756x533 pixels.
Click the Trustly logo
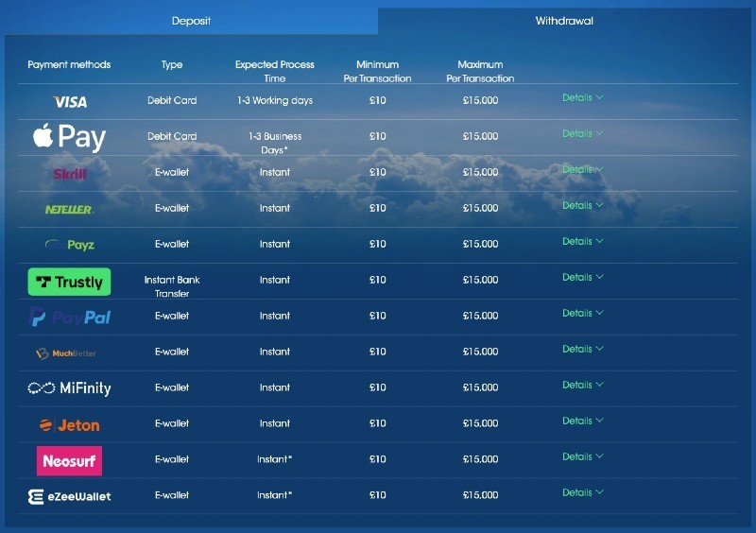click(69, 282)
